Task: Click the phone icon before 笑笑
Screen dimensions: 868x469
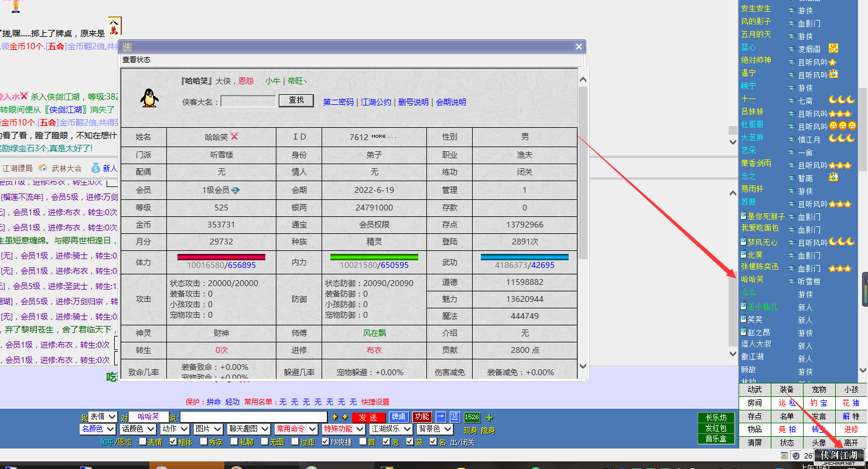Action: (x=744, y=320)
